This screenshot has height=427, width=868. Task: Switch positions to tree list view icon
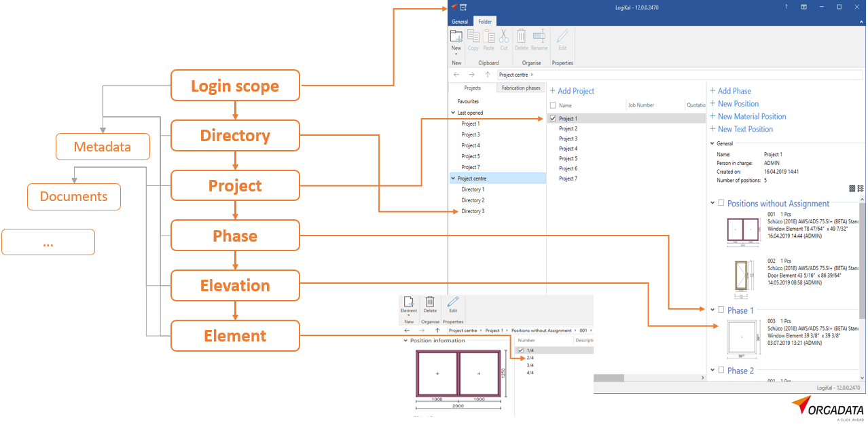[x=861, y=188]
